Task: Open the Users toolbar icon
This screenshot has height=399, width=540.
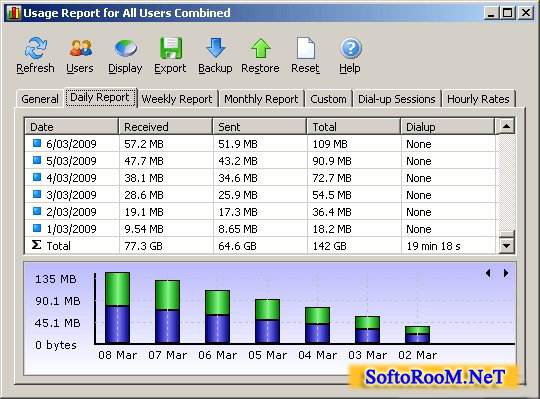Action: pos(80,48)
